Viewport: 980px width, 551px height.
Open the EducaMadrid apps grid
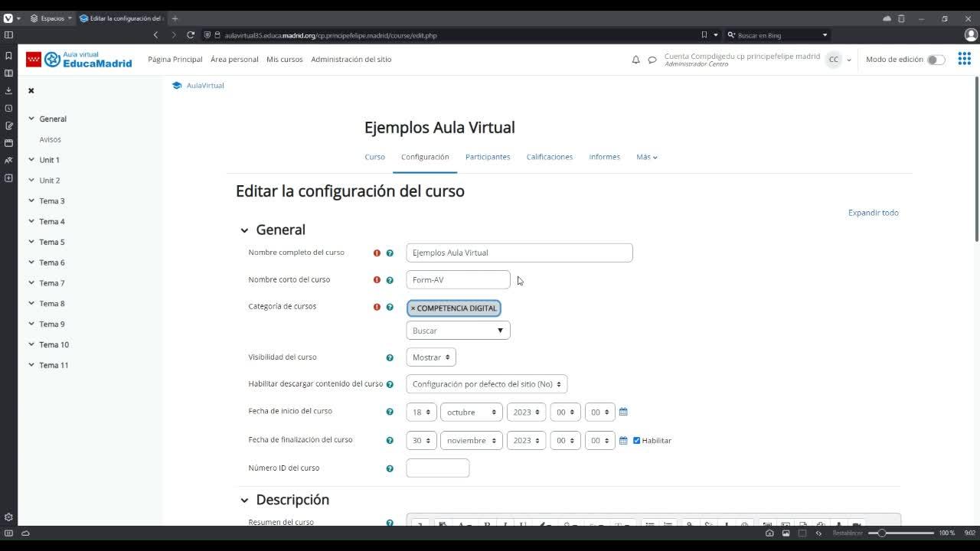[x=964, y=60]
